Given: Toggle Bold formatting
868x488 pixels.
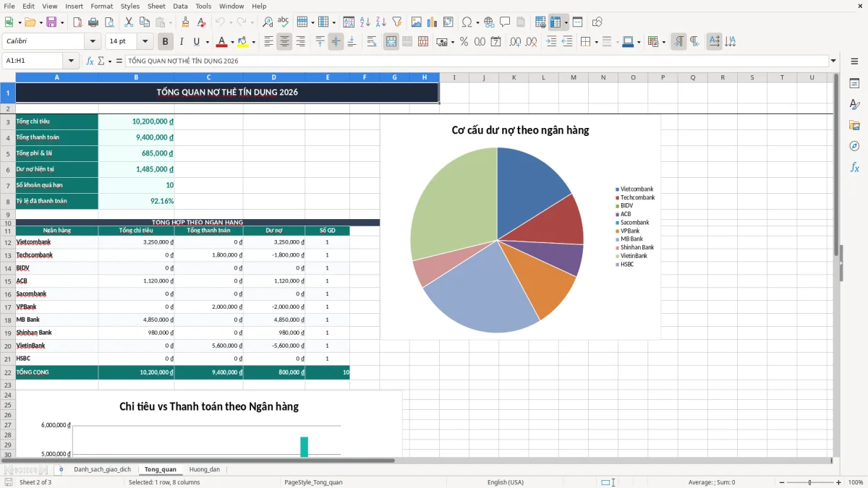Looking at the screenshot, I should click(165, 42).
